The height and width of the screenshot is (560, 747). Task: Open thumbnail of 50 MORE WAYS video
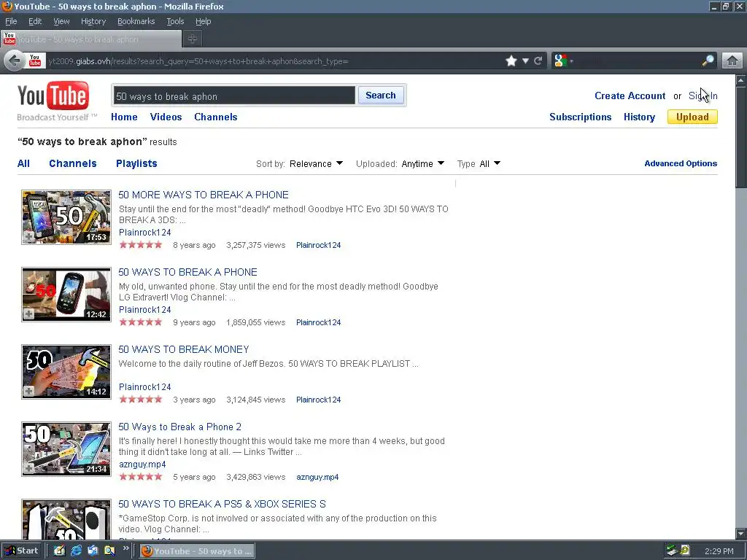[x=66, y=217]
